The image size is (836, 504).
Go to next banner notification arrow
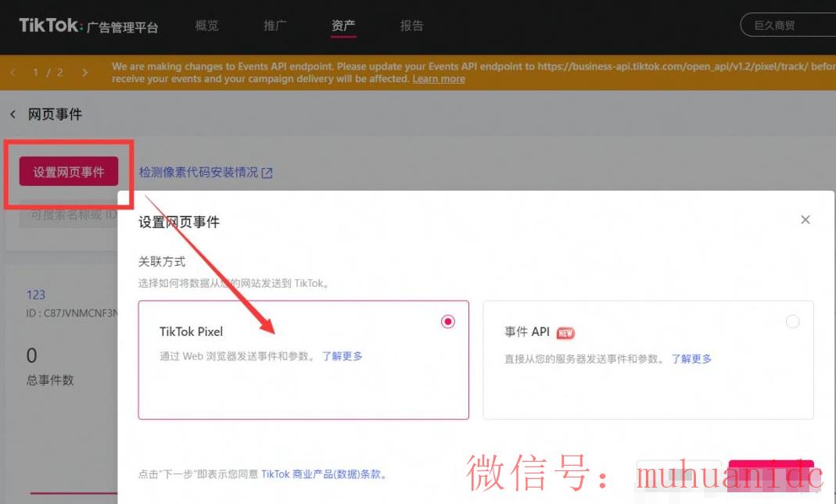84,73
